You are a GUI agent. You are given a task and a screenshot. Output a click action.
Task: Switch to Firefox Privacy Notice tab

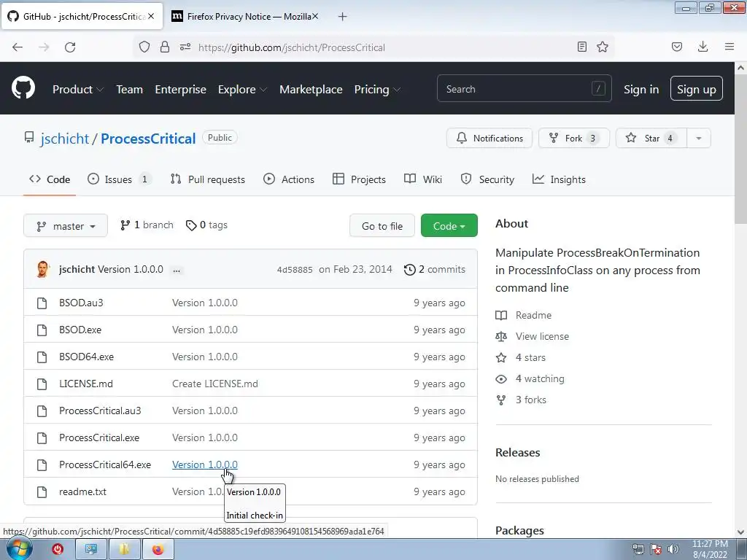[244, 16]
